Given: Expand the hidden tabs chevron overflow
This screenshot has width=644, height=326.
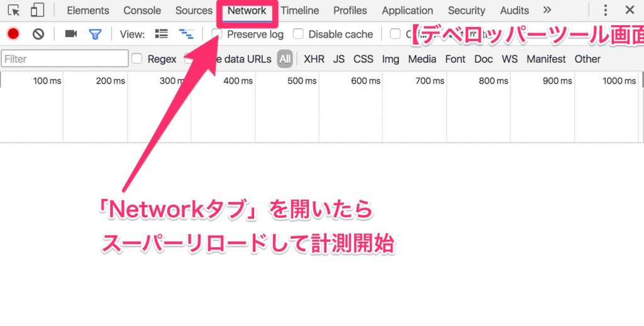Looking at the screenshot, I should pos(547,11).
